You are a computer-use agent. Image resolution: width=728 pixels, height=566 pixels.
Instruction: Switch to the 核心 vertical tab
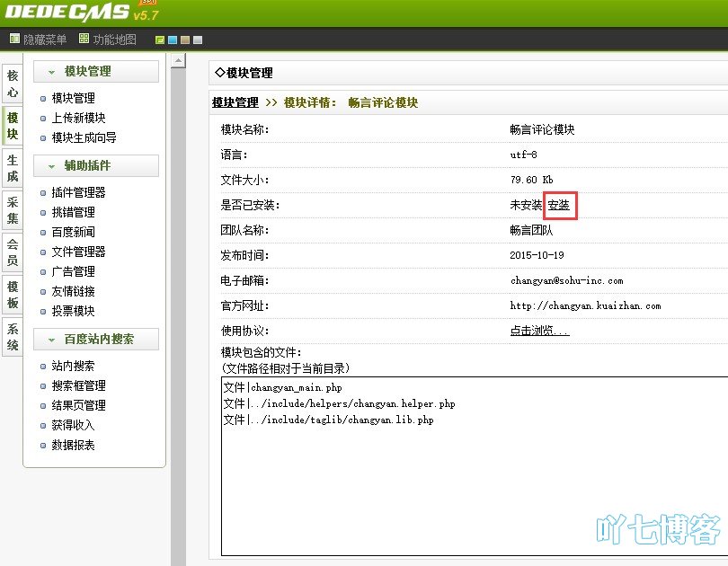coord(13,84)
